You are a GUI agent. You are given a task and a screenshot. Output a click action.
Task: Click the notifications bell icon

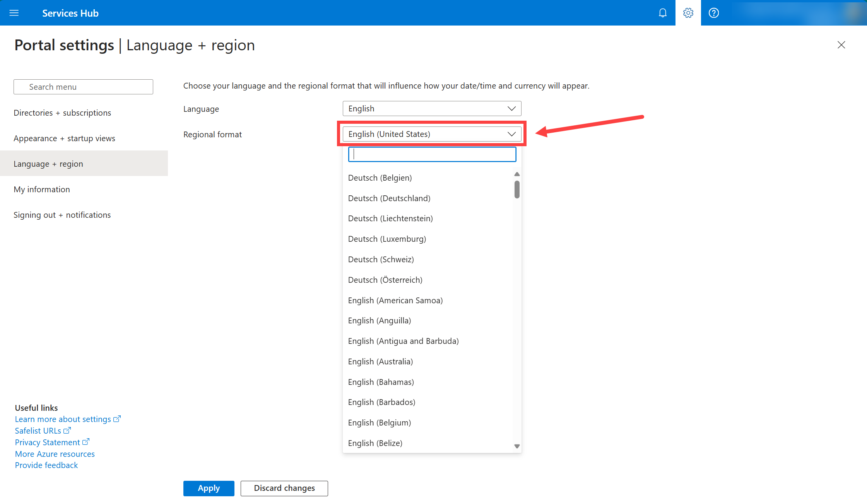click(x=662, y=13)
